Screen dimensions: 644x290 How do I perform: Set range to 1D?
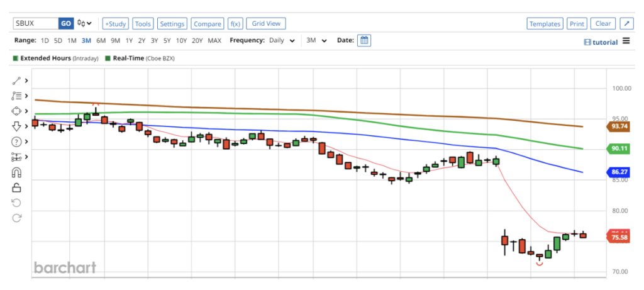[45, 41]
